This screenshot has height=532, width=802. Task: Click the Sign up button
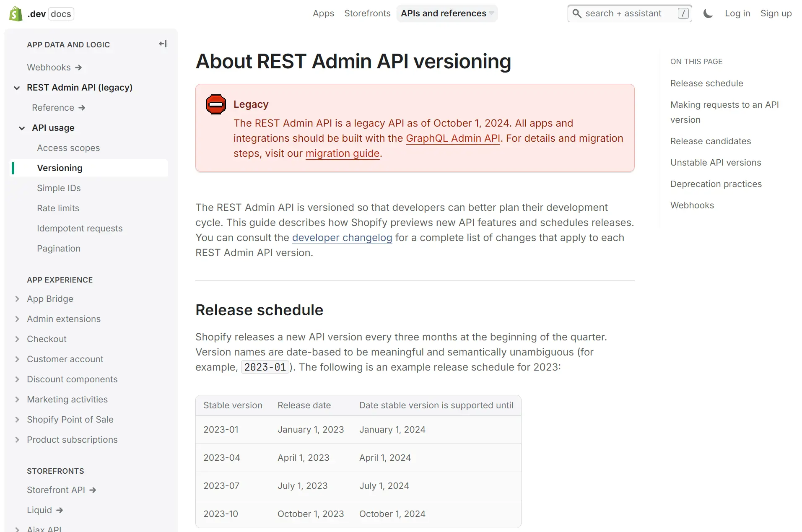click(x=776, y=13)
